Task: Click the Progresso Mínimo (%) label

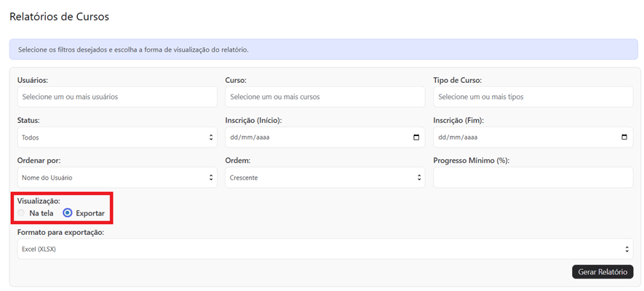Action: click(x=471, y=161)
